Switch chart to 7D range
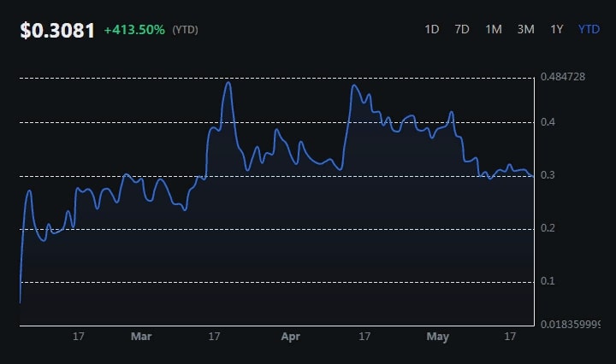 click(x=462, y=29)
